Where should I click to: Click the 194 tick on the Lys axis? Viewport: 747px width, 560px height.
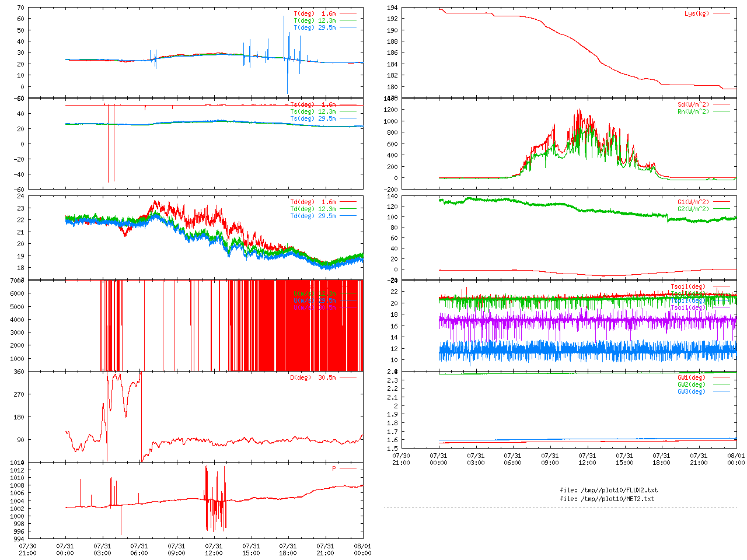pos(392,8)
